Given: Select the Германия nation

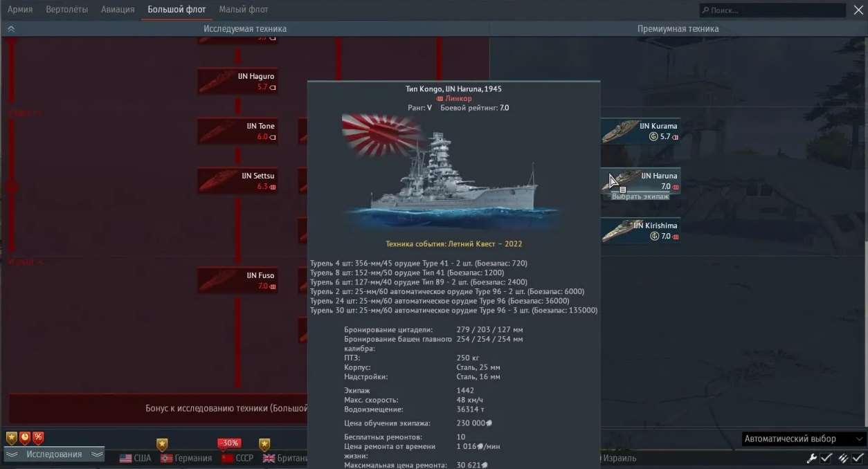Looking at the screenshot, I should [x=186, y=458].
